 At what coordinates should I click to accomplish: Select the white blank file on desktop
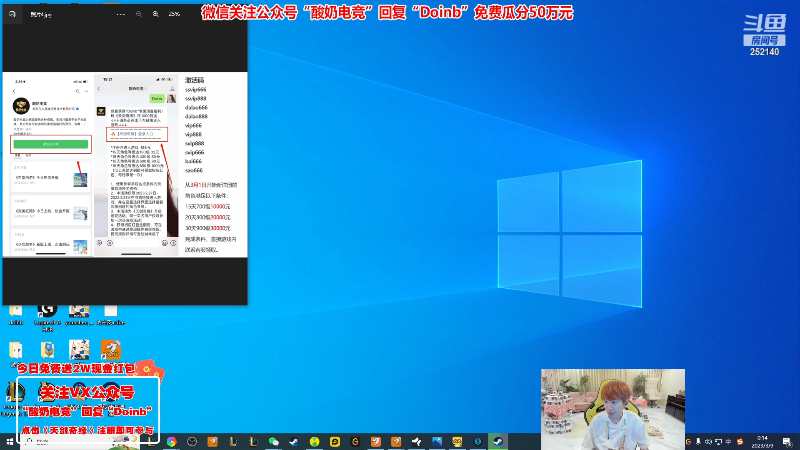(x=111, y=315)
